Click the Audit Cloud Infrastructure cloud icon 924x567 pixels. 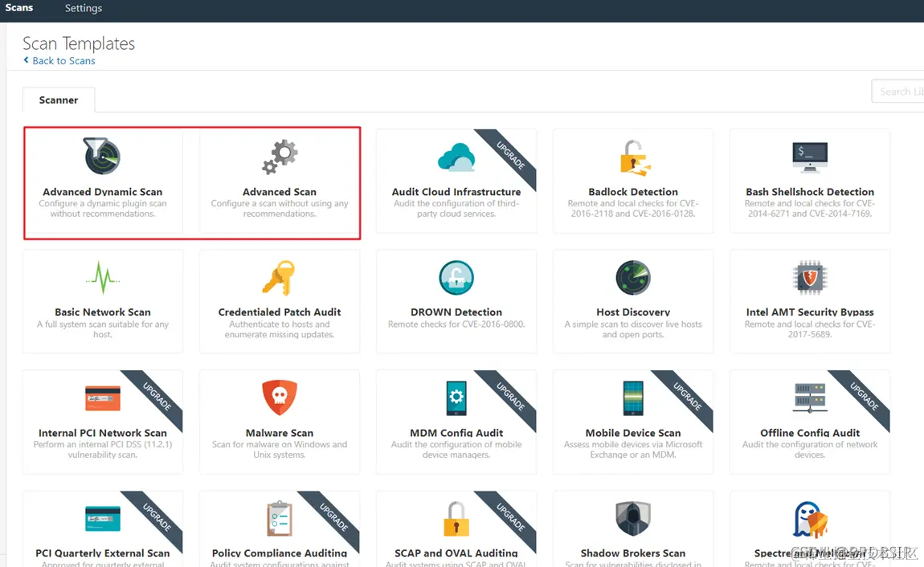456,157
